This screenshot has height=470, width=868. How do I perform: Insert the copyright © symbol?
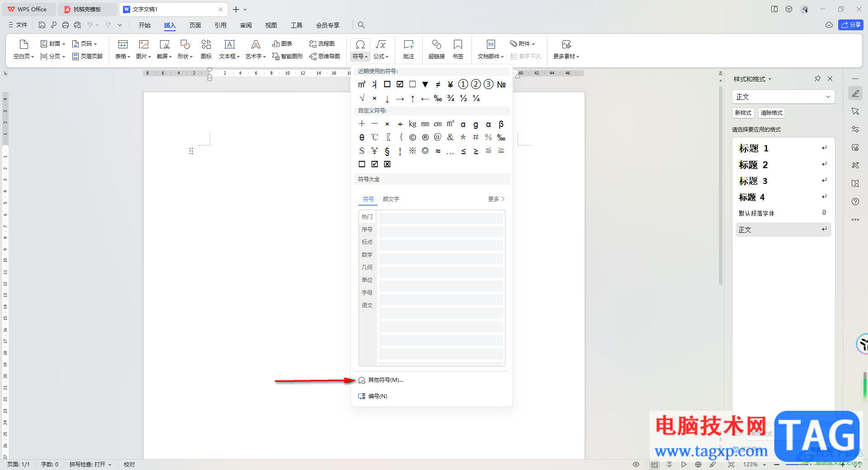point(413,137)
